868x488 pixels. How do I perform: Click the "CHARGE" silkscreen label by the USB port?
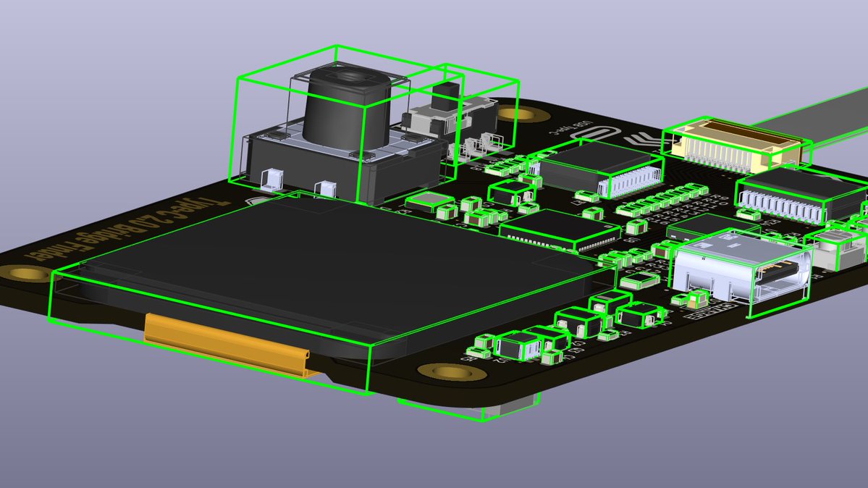click(712, 311)
